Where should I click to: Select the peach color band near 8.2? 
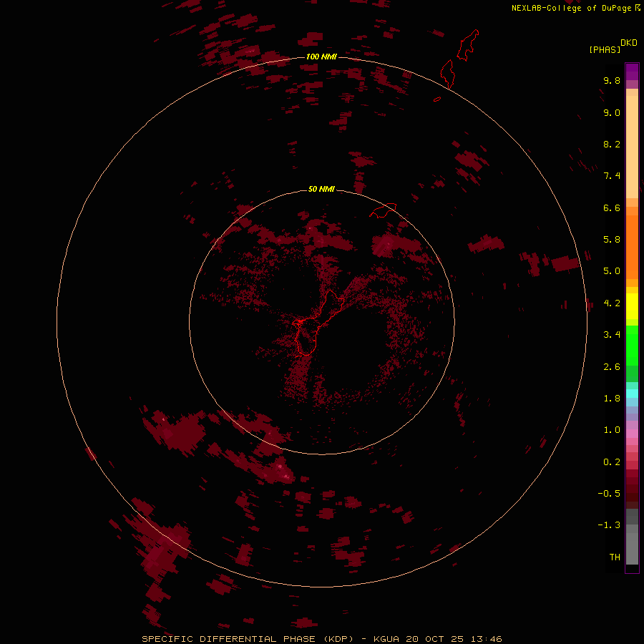[632, 144]
